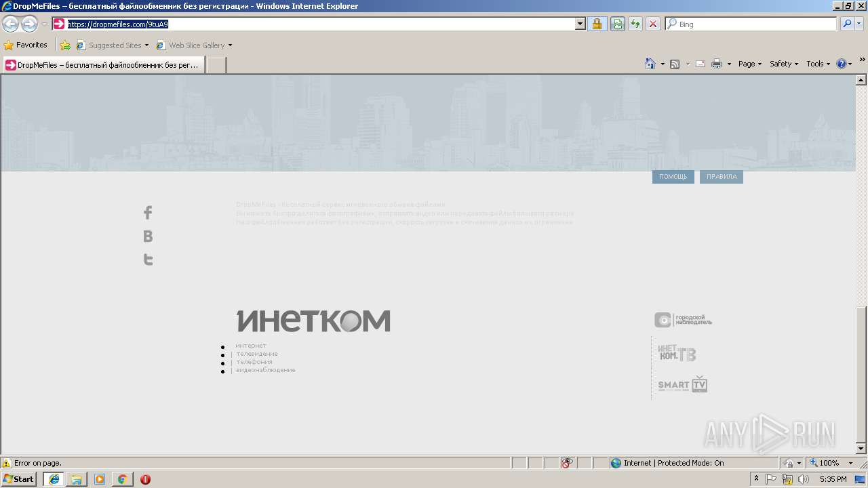868x488 pixels.
Task: Open the Page menu
Action: [x=750, y=64]
